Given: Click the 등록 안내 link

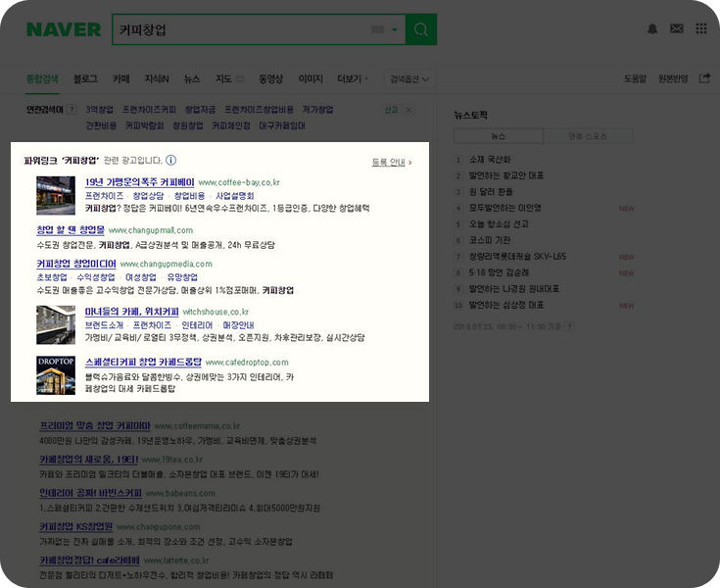Looking at the screenshot, I should point(389,162).
